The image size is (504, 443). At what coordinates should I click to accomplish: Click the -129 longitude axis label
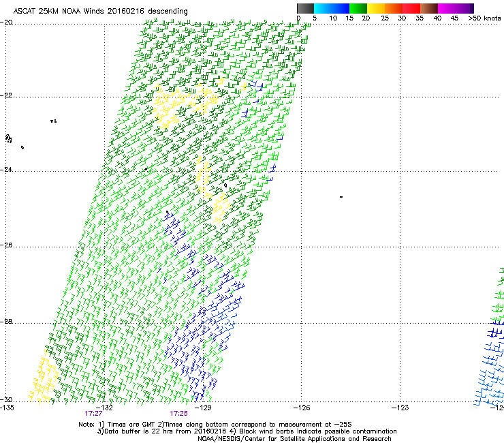point(203,408)
